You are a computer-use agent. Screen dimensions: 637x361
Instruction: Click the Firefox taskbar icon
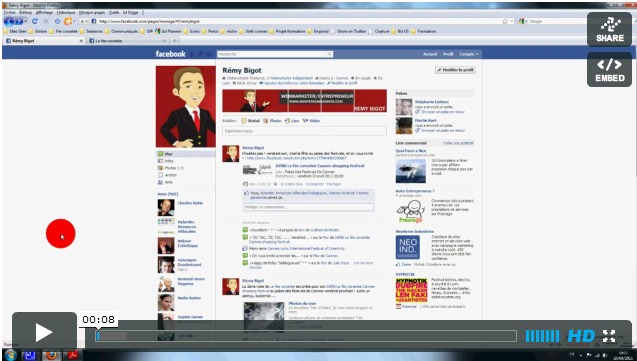(51, 355)
